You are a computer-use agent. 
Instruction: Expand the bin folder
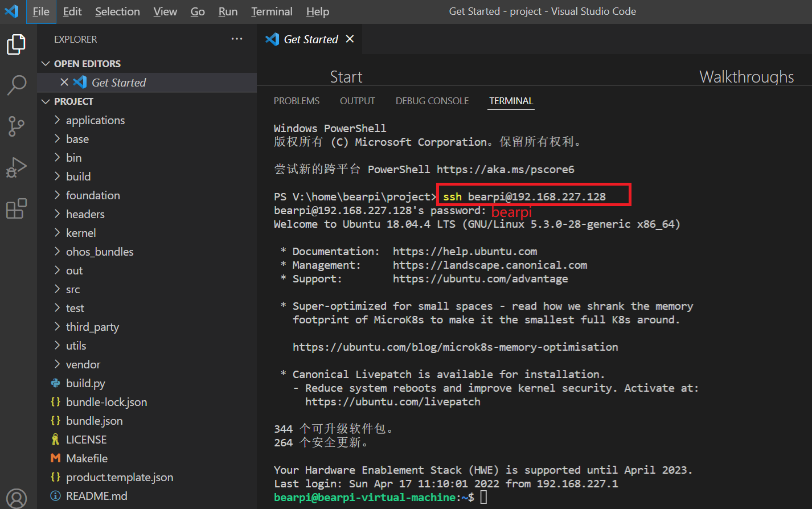57,157
